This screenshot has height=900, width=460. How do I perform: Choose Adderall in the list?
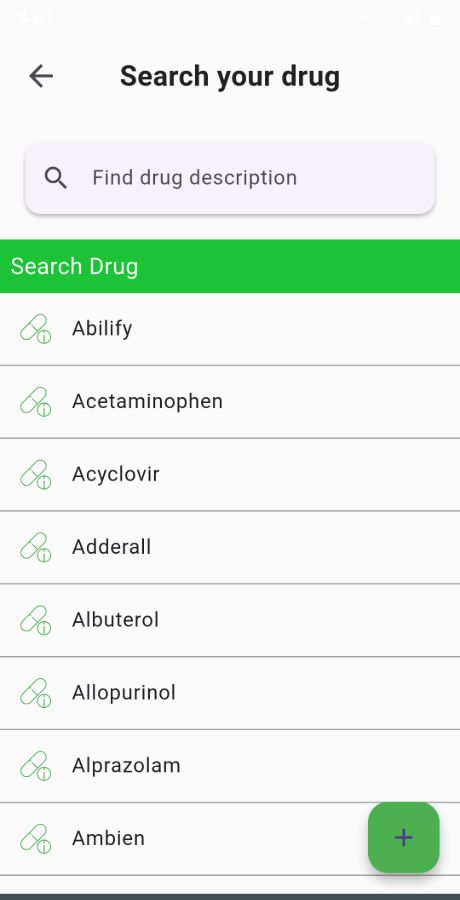tap(230, 547)
